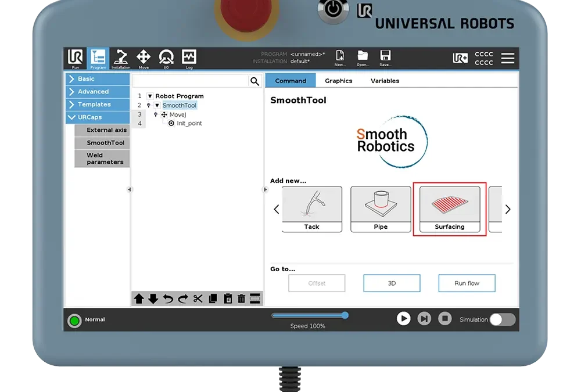Image resolution: width=581 pixels, height=392 pixels.
Task: Stop the robot program
Action: pos(445,319)
